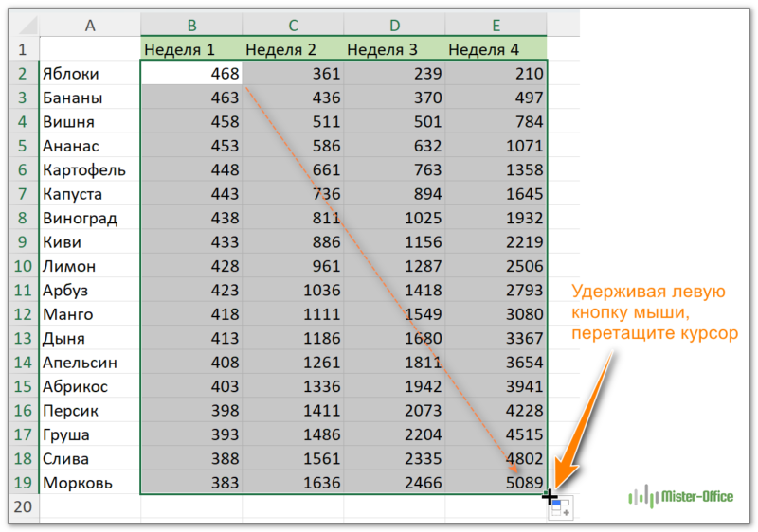Select the Картофель cell
The image size is (758, 532).
point(90,169)
